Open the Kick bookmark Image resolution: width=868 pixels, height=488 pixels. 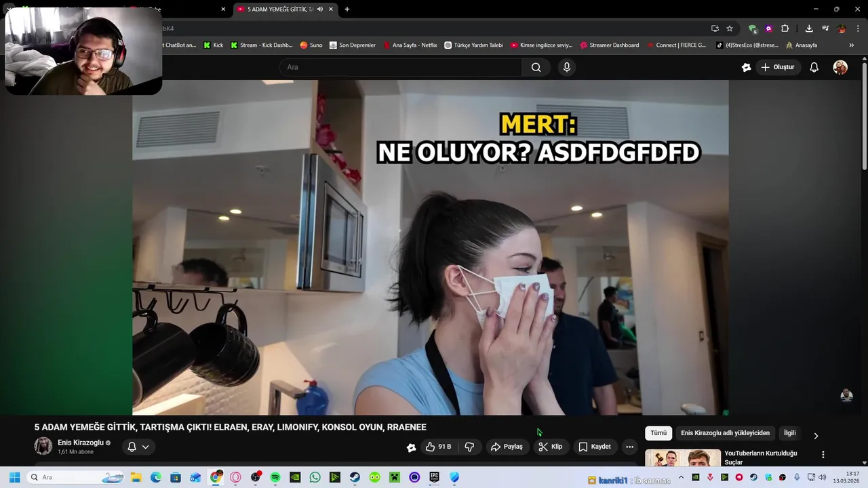coord(213,45)
